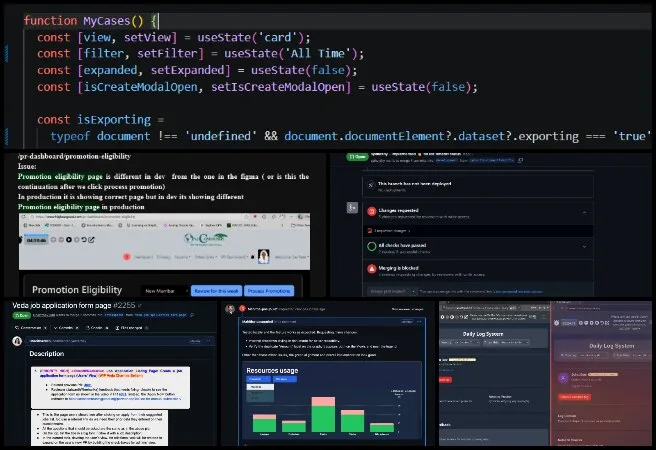Click the Veda PR author avatar
656x450 pixels.
17,341
